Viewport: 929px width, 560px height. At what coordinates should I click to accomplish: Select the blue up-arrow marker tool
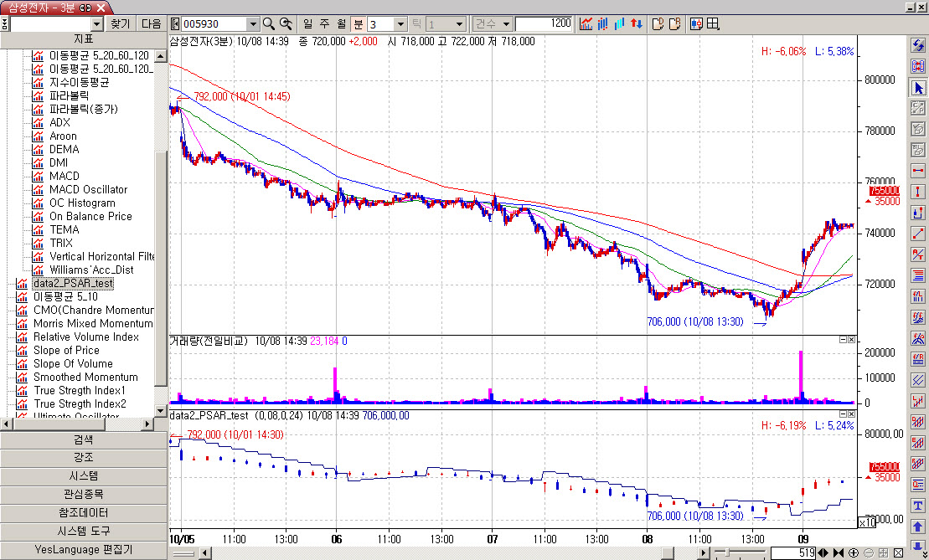coord(918,526)
